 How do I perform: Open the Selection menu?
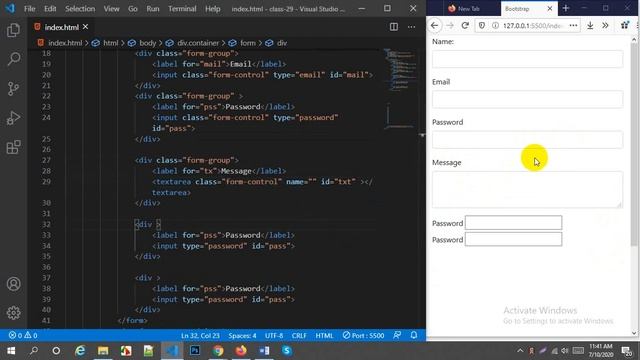click(x=80, y=9)
